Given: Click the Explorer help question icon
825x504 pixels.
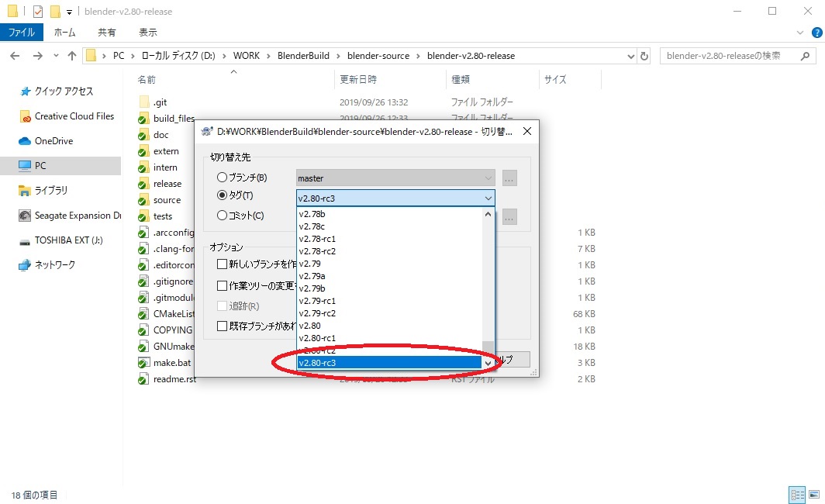Looking at the screenshot, I should (x=816, y=33).
